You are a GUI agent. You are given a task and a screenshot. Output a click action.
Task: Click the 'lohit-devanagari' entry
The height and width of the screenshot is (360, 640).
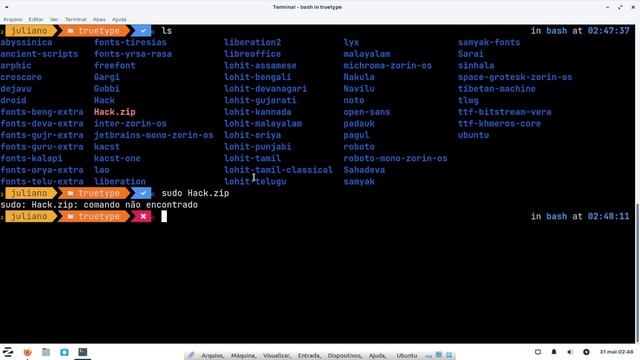point(265,89)
